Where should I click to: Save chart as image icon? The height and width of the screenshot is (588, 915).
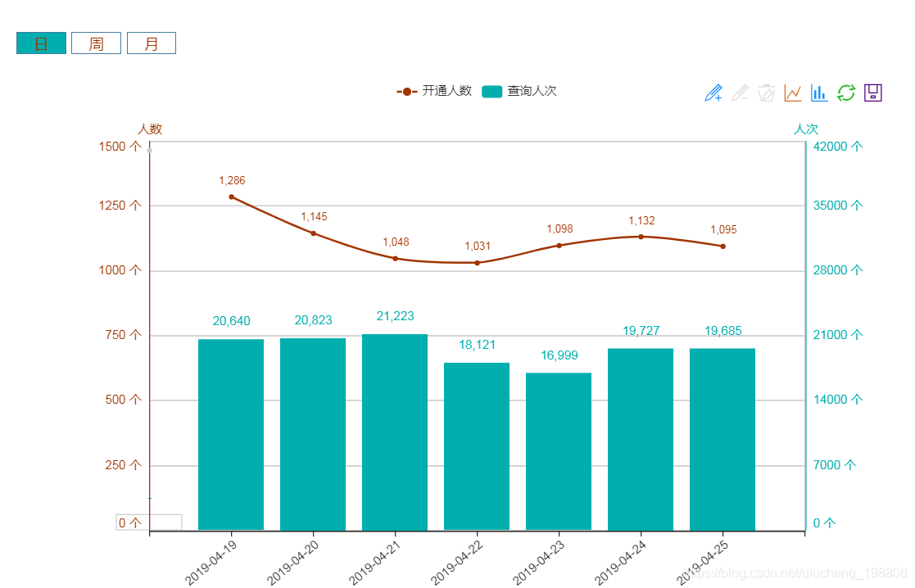click(x=872, y=93)
